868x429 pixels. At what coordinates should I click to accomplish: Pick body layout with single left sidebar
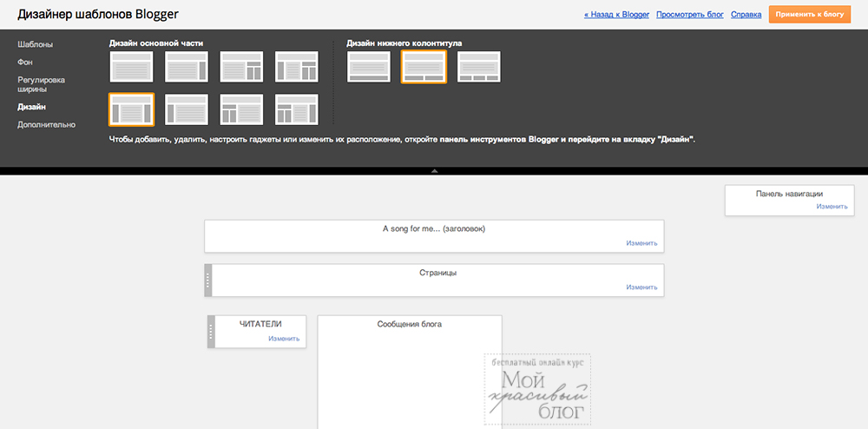pyautogui.click(x=187, y=109)
